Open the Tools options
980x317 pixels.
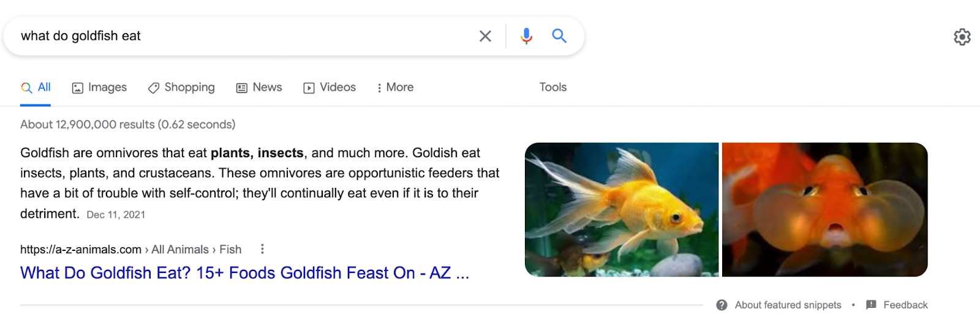[553, 88]
